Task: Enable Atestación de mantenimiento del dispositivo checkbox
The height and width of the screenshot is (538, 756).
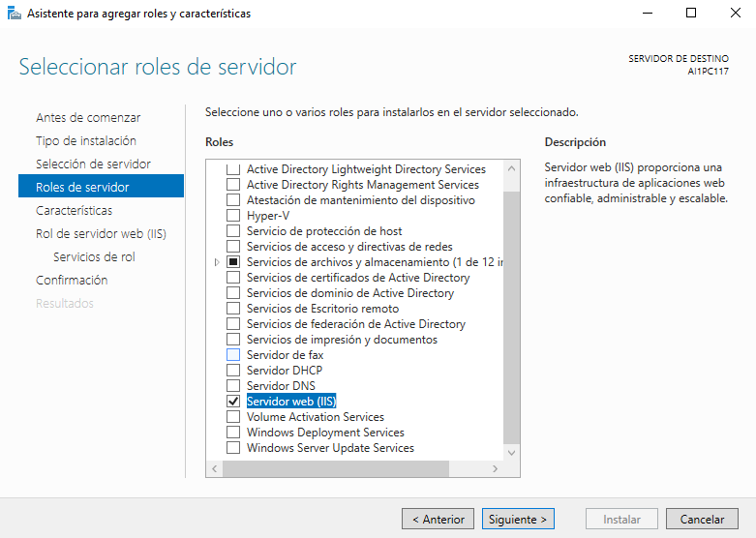Action: tap(233, 200)
